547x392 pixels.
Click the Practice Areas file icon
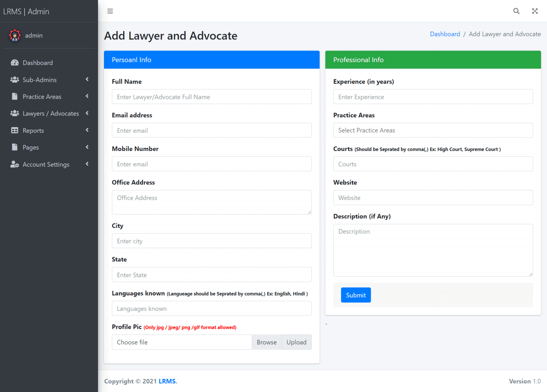pyautogui.click(x=15, y=96)
